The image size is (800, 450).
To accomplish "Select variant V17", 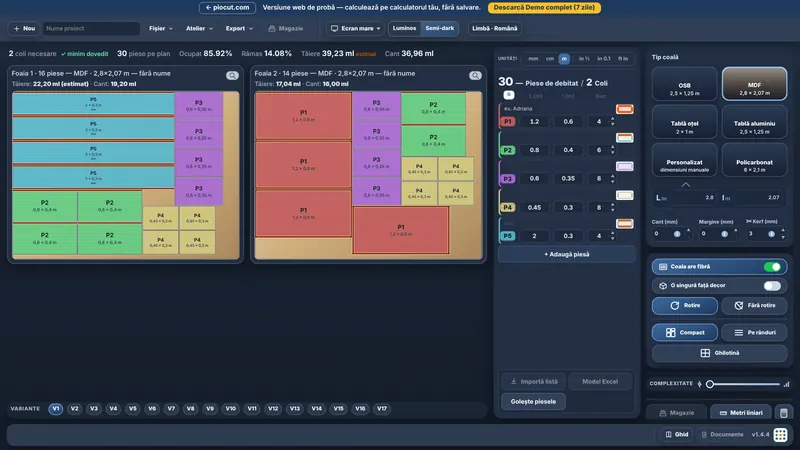I will tap(382, 409).
